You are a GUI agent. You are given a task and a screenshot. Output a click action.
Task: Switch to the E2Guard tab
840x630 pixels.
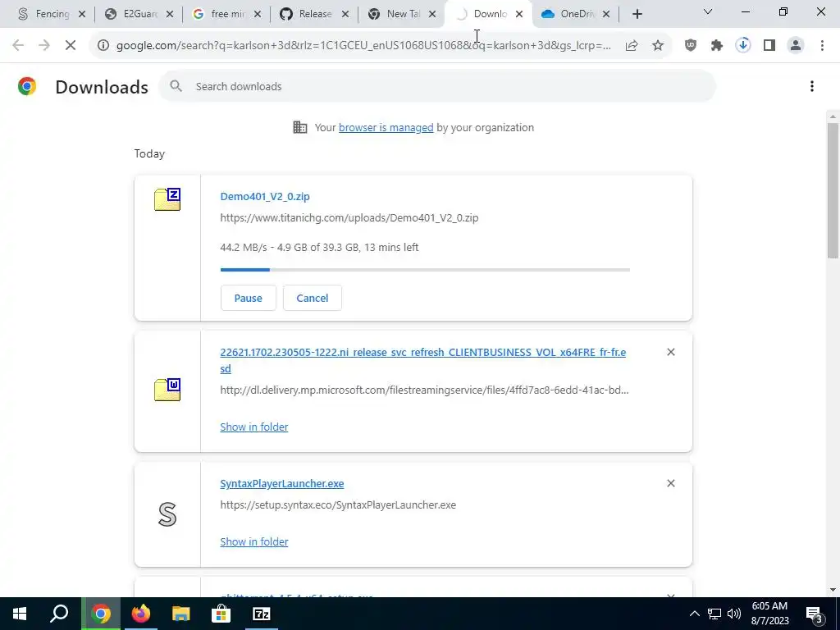(132, 15)
